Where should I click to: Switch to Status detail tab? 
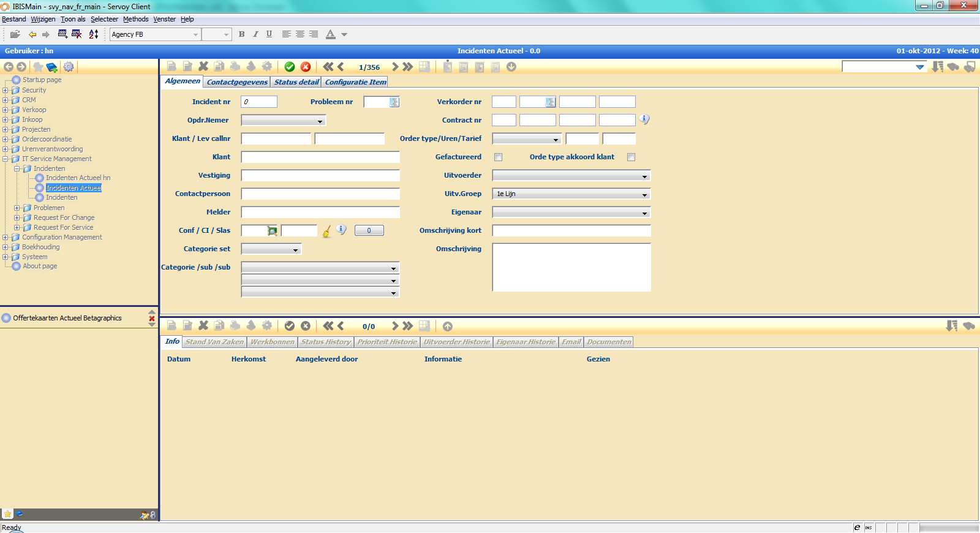(296, 82)
